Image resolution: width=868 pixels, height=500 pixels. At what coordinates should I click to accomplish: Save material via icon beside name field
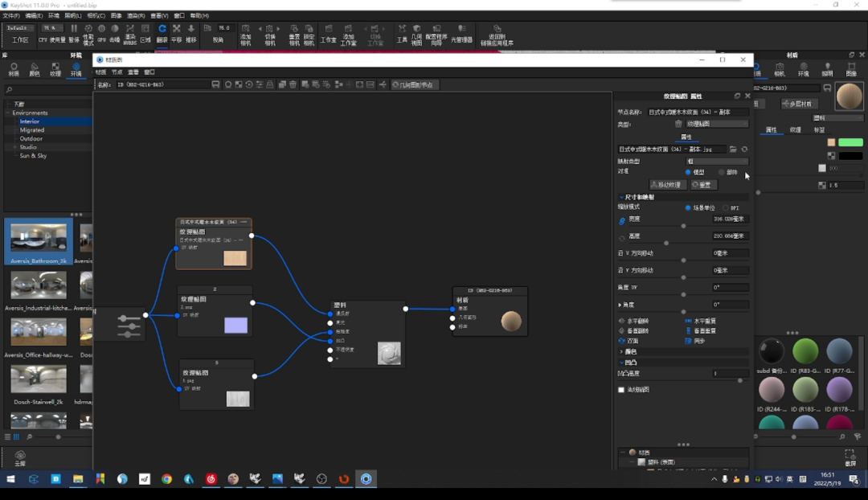pos(215,84)
